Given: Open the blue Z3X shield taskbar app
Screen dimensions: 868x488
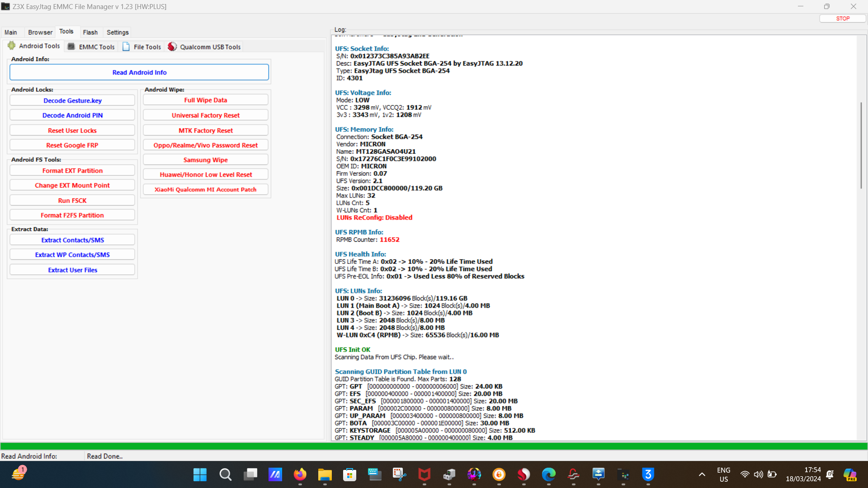Looking at the screenshot, I should click(x=648, y=474).
